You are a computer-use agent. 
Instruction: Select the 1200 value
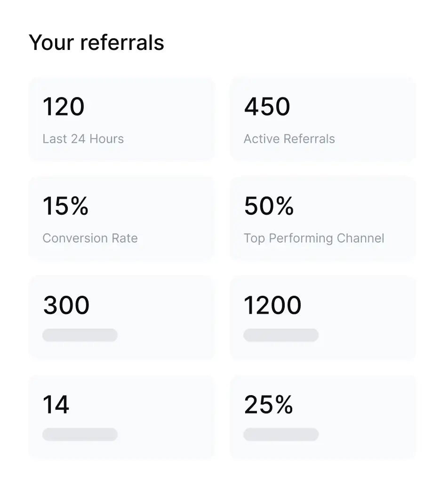[x=272, y=305]
